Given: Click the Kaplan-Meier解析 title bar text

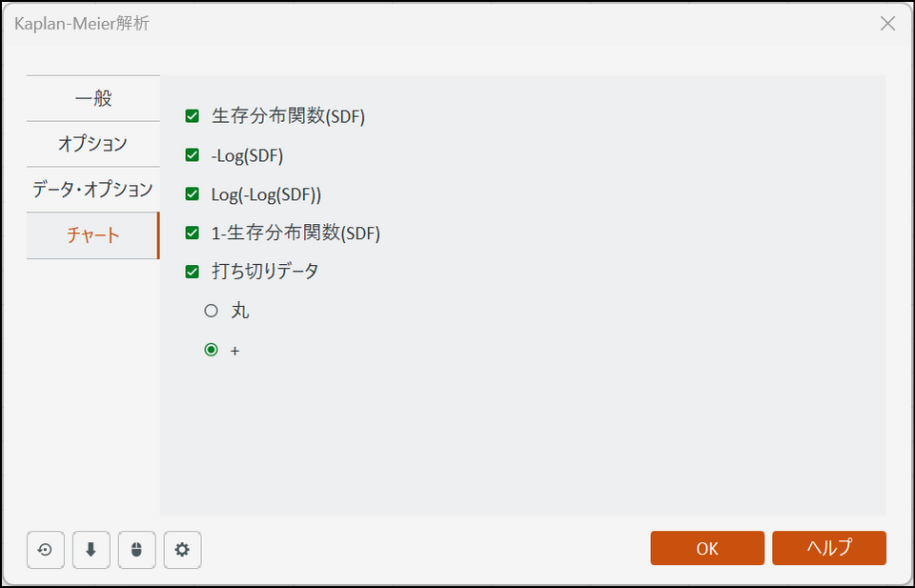Looking at the screenshot, I should coord(82,24).
